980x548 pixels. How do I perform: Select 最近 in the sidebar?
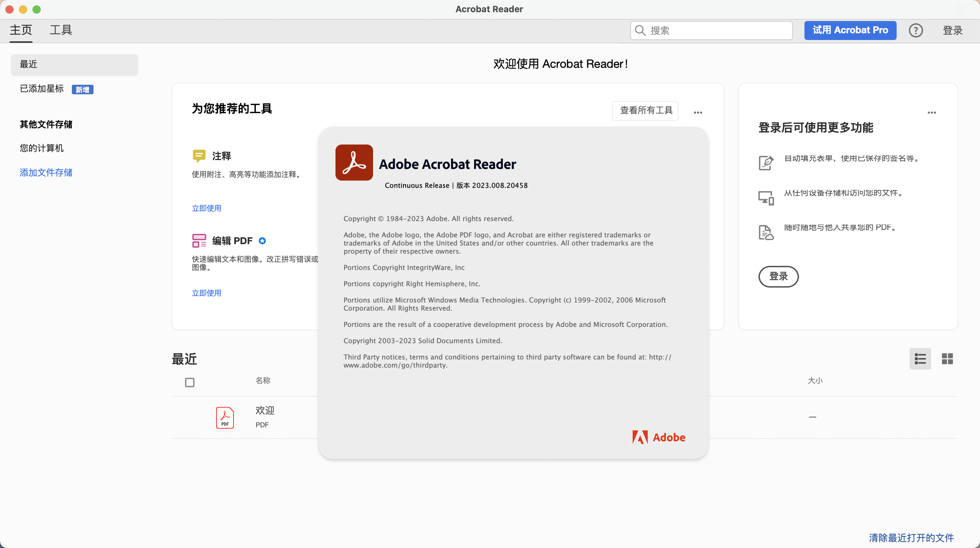[x=74, y=64]
